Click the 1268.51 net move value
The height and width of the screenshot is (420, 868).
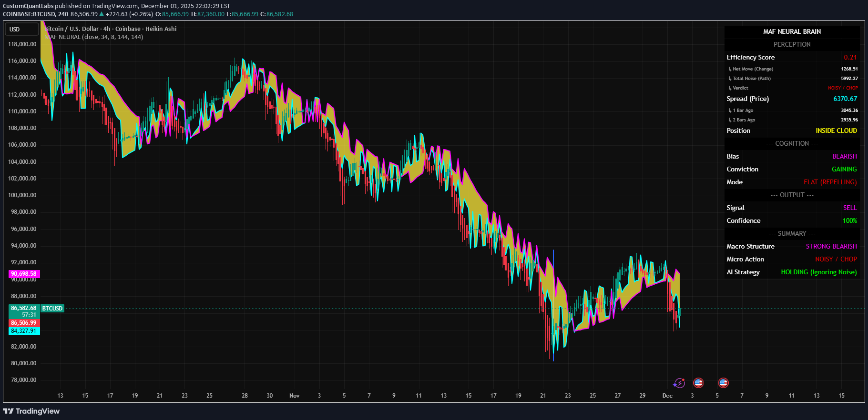click(x=849, y=69)
